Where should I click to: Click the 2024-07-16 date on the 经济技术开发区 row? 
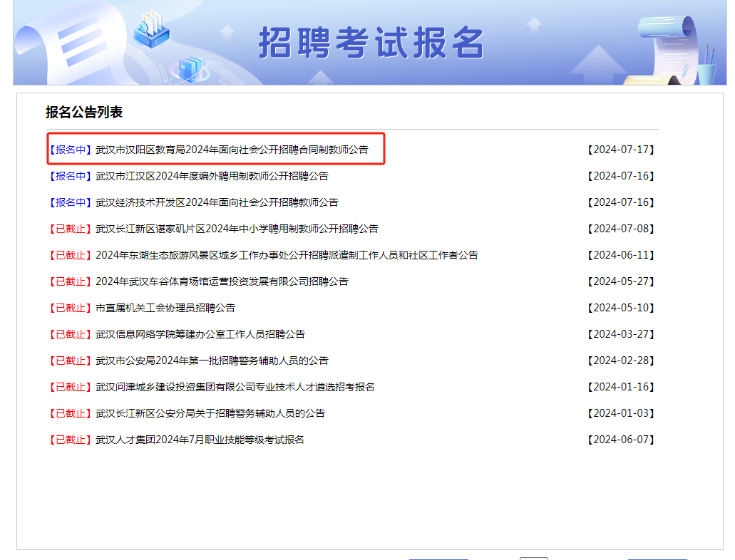click(x=621, y=202)
